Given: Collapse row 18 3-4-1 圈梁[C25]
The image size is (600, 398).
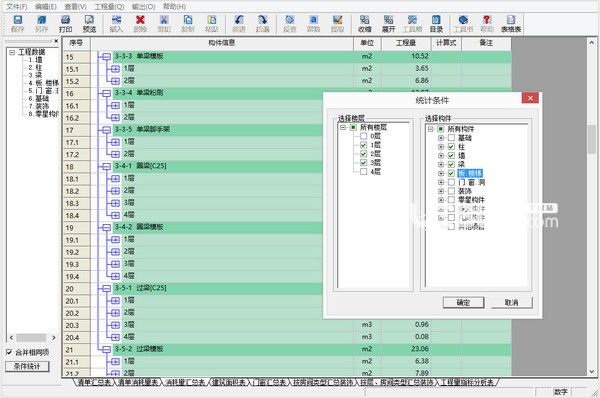Looking at the screenshot, I should [107, 166].
